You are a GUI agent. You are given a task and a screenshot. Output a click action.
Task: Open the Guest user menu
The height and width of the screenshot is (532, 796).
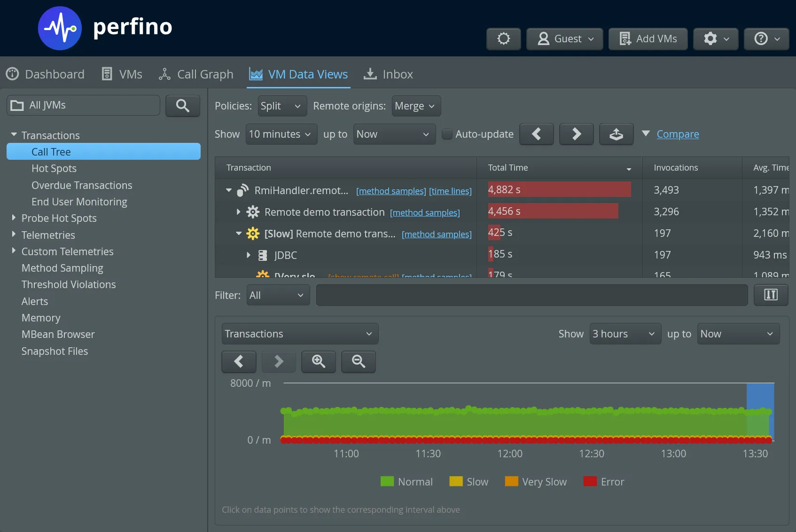pyautogui.click(x=564, y=39)
